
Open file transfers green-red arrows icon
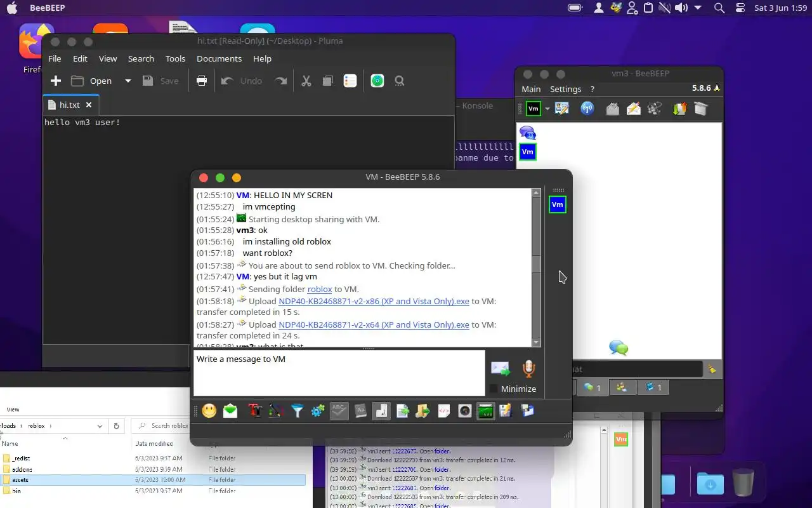click(679, 109)
